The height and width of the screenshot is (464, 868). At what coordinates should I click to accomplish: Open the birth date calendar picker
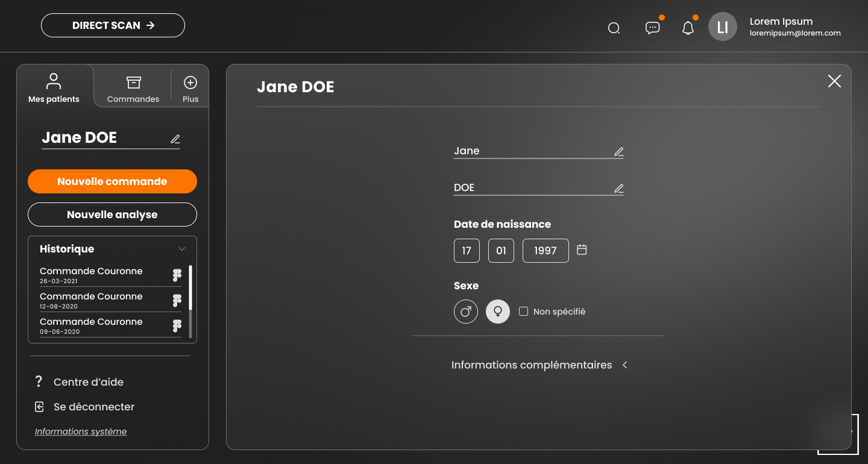pos(582,249)
